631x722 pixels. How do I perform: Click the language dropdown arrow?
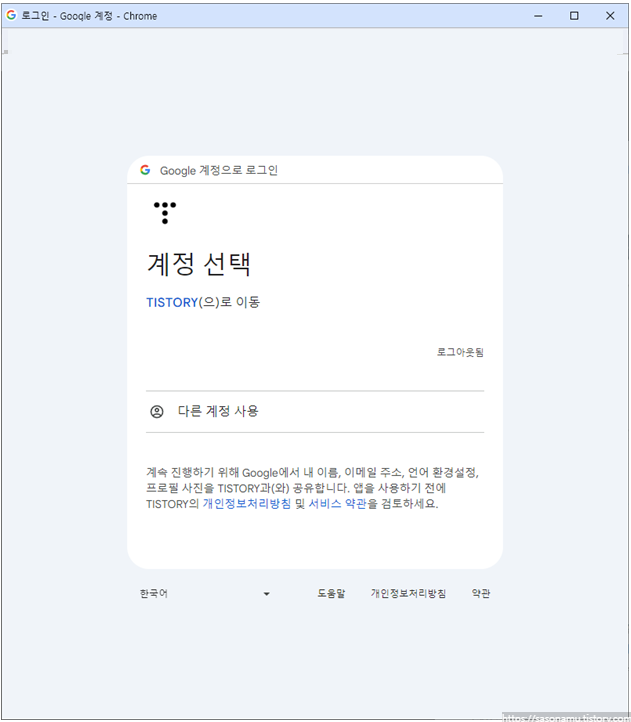tap(266, 594)
